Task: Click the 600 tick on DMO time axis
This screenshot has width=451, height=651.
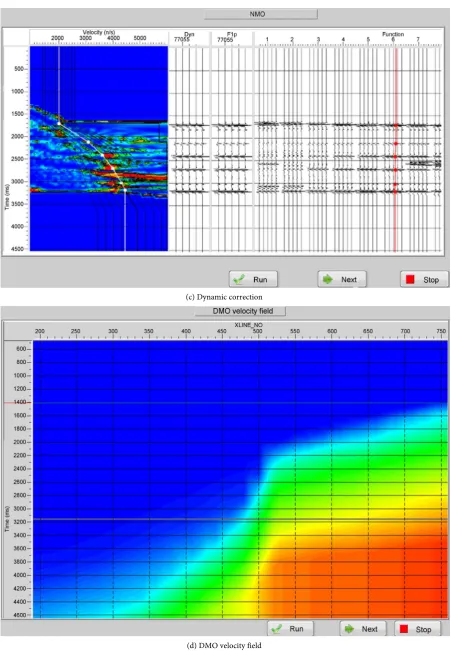Action: point(21,349)
